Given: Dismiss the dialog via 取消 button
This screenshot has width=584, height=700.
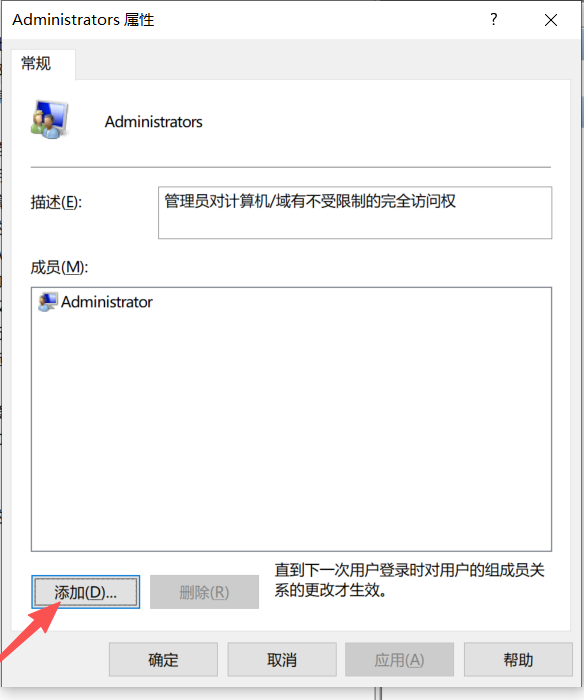Looking at the screenshot, I should (282, 659).
